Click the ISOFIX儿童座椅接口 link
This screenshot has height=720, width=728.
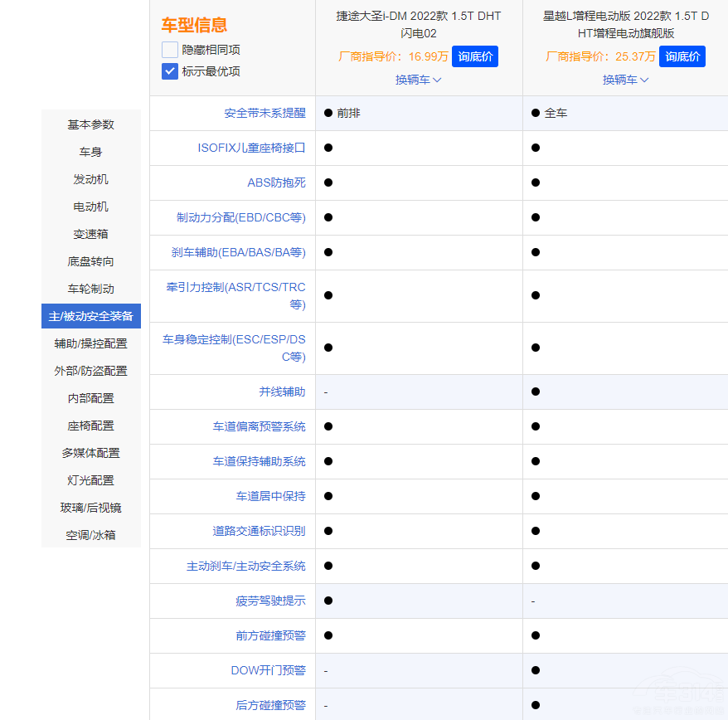[251, 148]
